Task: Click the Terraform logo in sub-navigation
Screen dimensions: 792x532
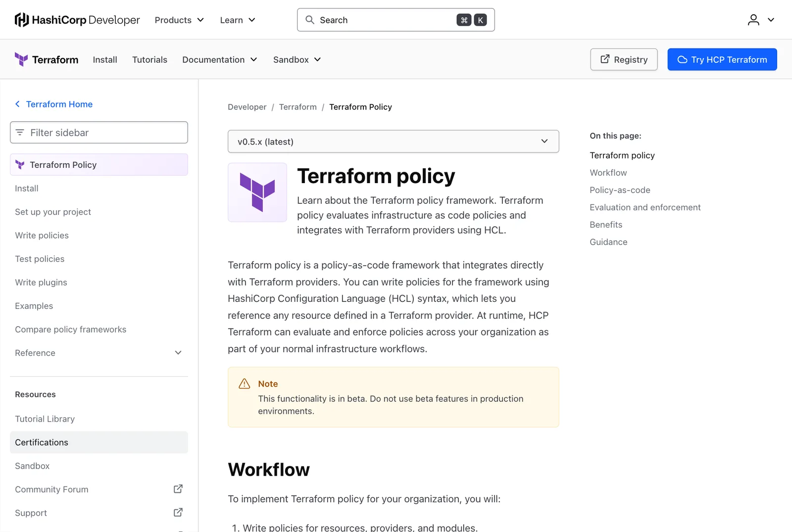Action: coord(47,59)
